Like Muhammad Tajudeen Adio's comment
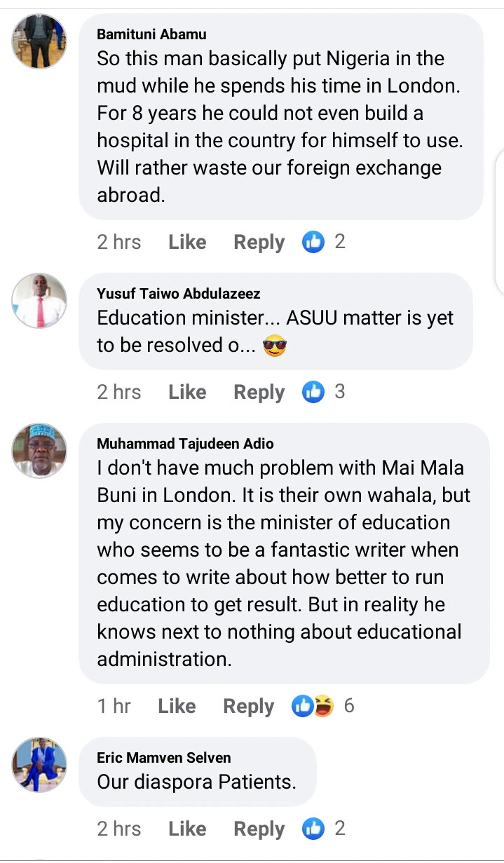The width and height of the screenshot is (504, 863). click(x=177, y=706)
